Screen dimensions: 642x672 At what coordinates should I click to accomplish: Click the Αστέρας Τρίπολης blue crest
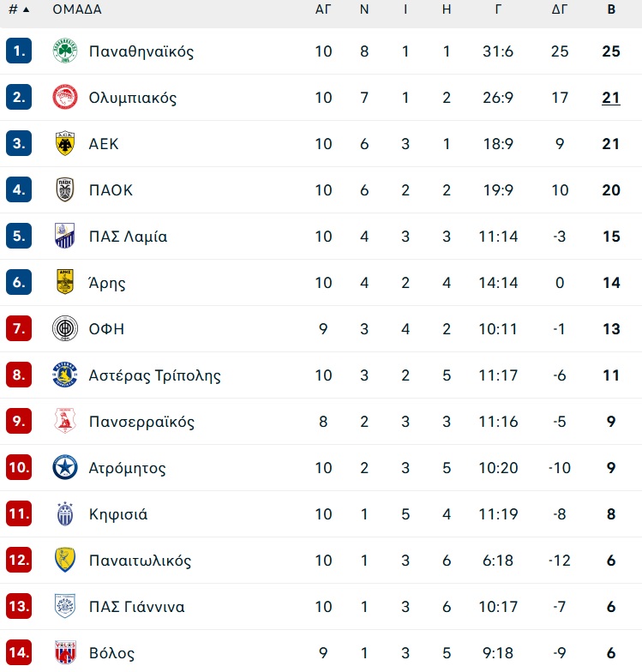(65, 375)
